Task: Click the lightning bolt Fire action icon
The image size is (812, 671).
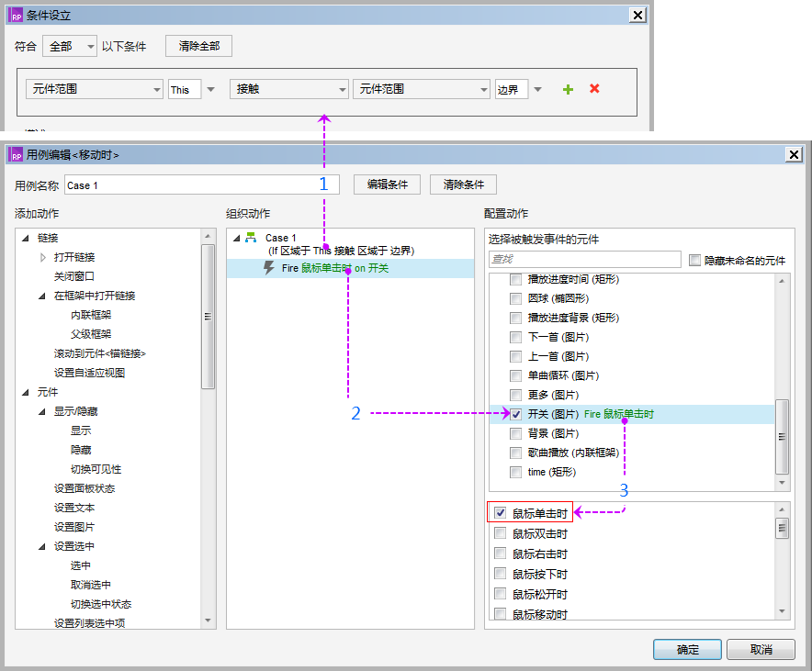Action: [269, 268]
